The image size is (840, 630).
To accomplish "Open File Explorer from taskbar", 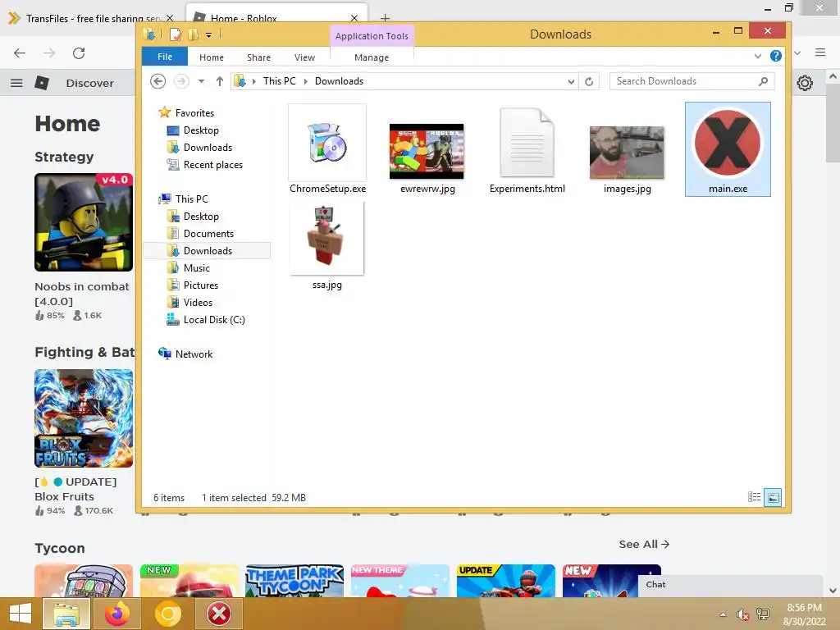I will [66, 614].
